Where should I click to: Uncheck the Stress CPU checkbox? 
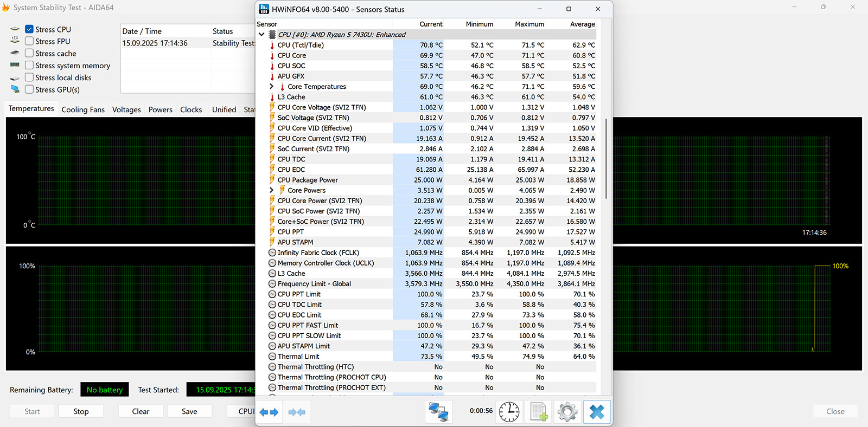point(29,29)
